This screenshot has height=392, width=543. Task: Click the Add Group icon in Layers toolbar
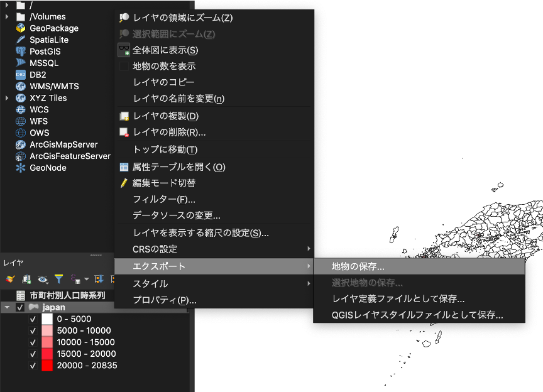tap(26, 279)
